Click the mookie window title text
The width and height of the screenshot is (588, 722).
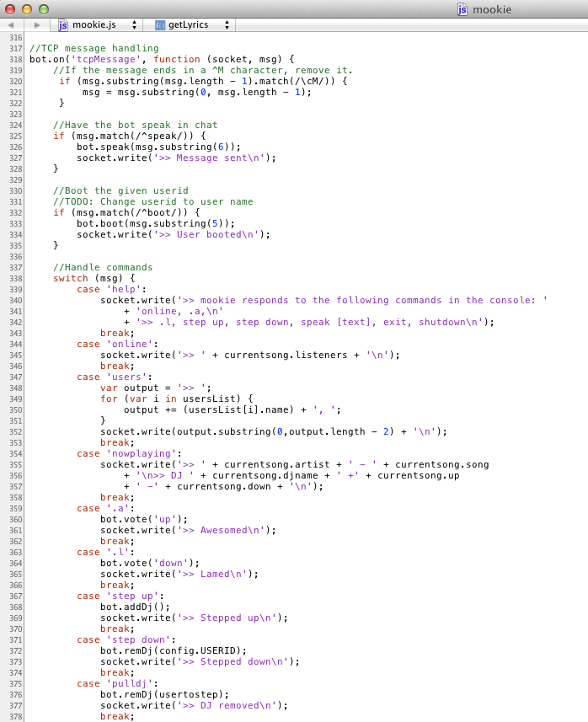point(492,9)
